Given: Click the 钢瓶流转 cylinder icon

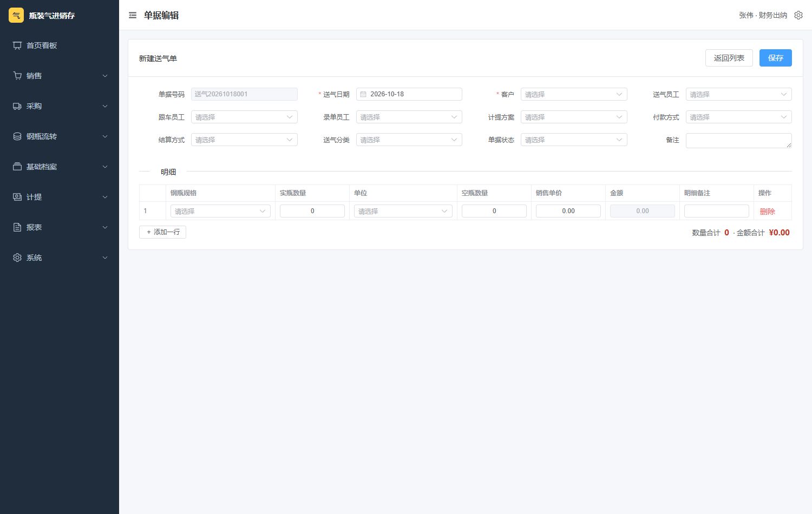Looking at the screenshot, I should tap(17, 136).
